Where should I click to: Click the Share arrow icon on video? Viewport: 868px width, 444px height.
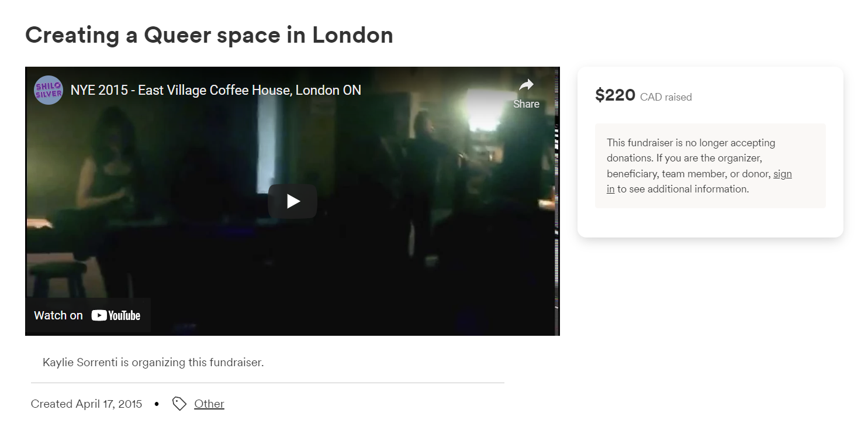point(526,85)
